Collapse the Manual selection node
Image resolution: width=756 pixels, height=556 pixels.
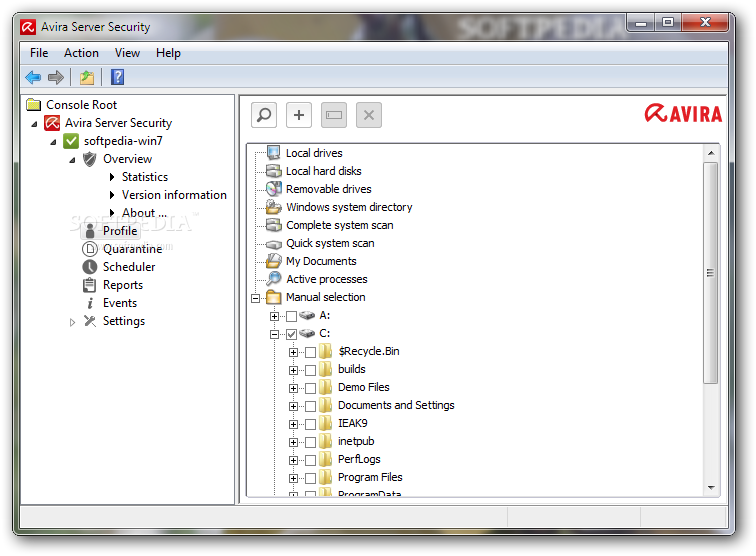tap(256, 298)
